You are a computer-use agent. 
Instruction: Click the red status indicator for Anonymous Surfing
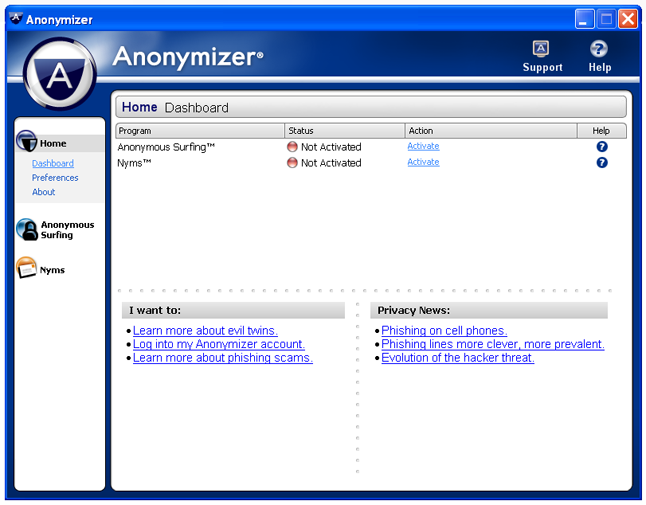point(292,147)
